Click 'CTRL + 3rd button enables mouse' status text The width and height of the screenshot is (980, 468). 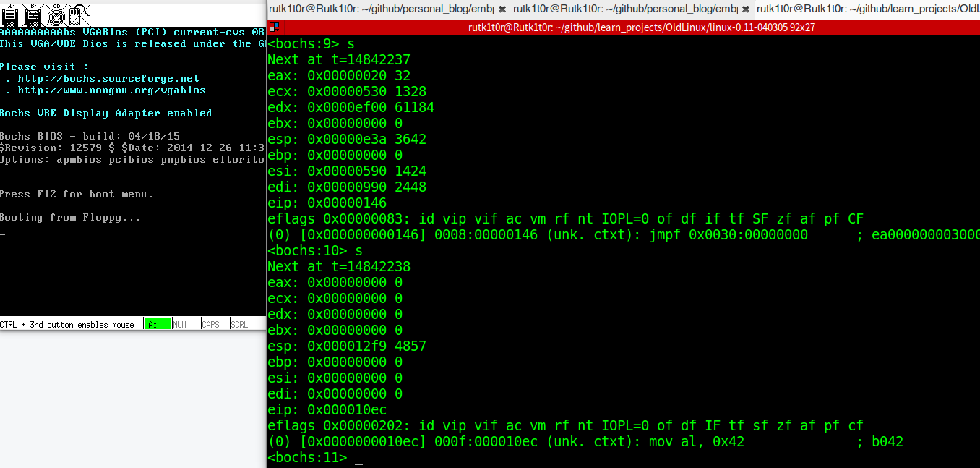(x=67, y=325)
